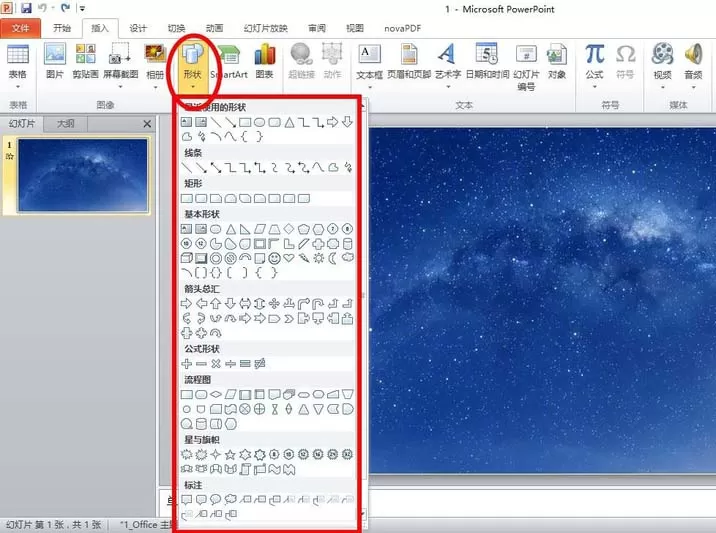Screen dimensions: 716x533
Task: Open the 视图 ribbon tab
Action: click(355, 28)
